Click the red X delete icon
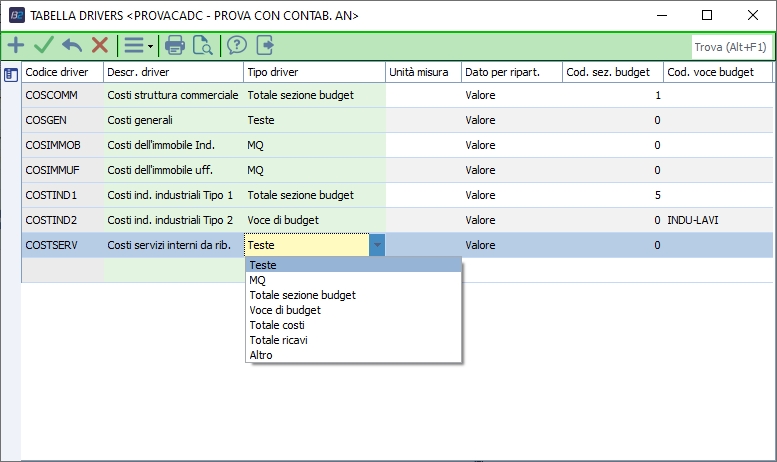Image resolution: width=777 pixels, height=462 pixels. 100,45
